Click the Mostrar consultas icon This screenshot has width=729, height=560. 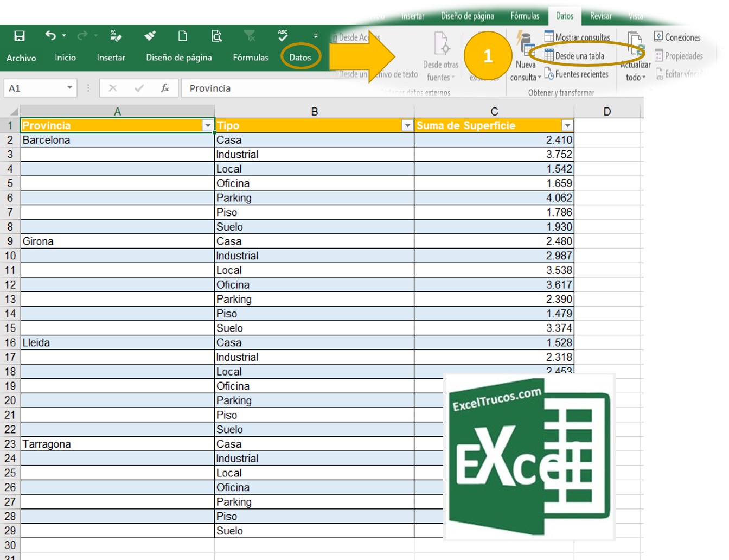[549, 37]
